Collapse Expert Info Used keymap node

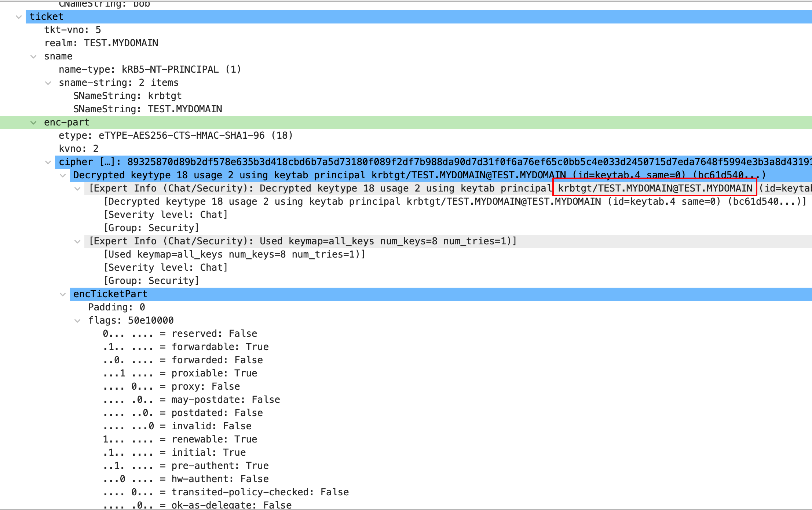pos(77,241)
